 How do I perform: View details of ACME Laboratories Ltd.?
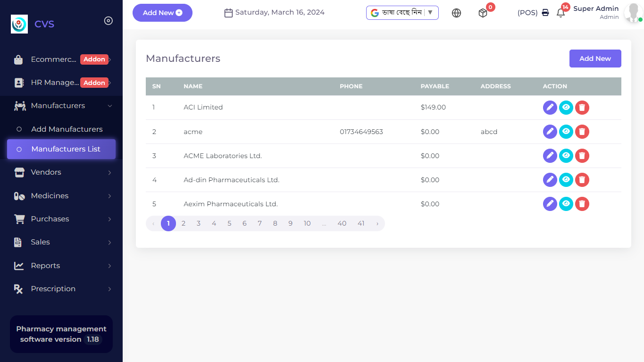coord(566,156)
